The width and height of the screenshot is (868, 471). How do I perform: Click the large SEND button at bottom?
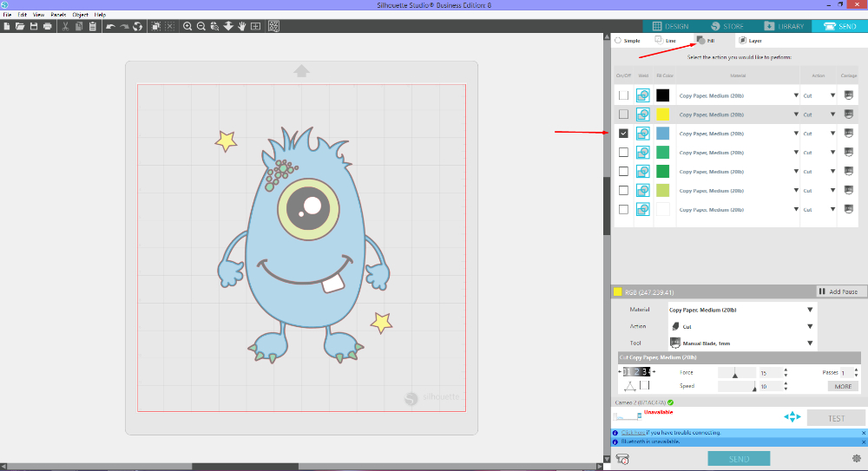(739, 459)
